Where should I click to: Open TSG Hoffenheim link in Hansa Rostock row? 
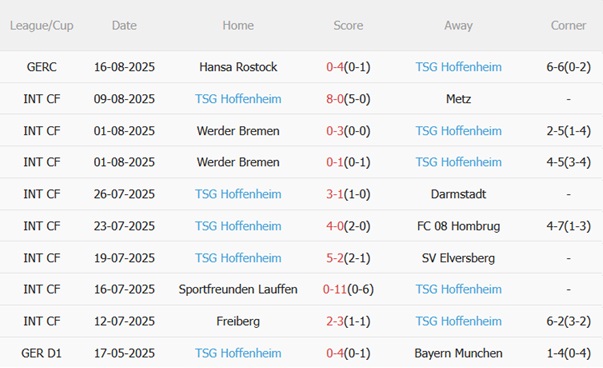pyautogui.click(x=458, y=67)
